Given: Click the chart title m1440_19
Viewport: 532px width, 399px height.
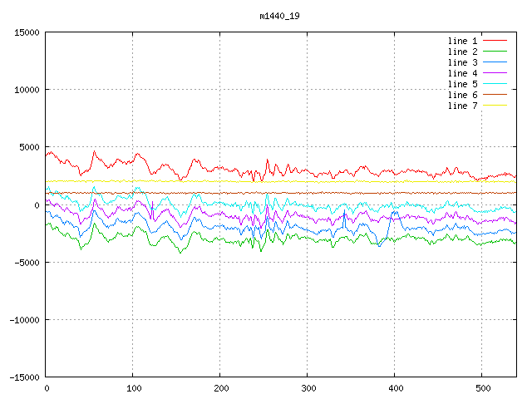Looking at the screenshot, I should point(279,16).
